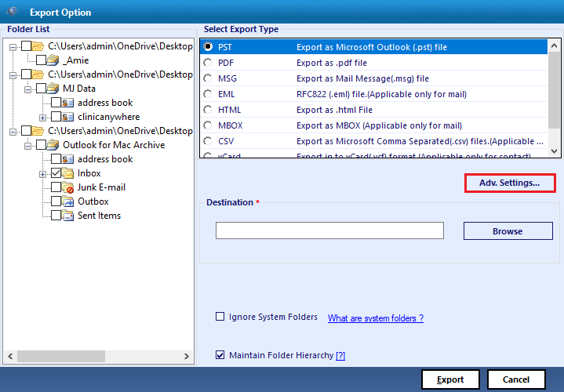The height and width of the screenshot is (392, 564).
Task: Check the MJ Data checkbox
Action: click(x=41, y=88)
